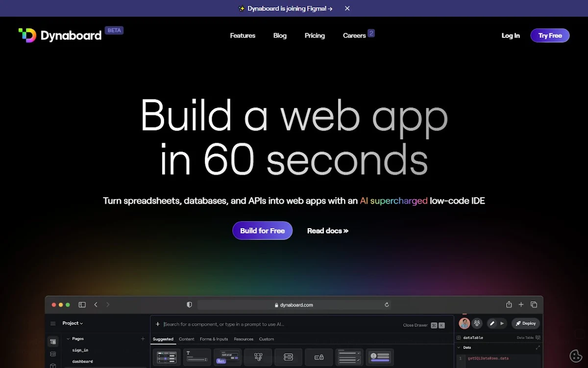
Task: Select the text input component thumbnail
Action: pyautogui.click(x=197, y=357)
